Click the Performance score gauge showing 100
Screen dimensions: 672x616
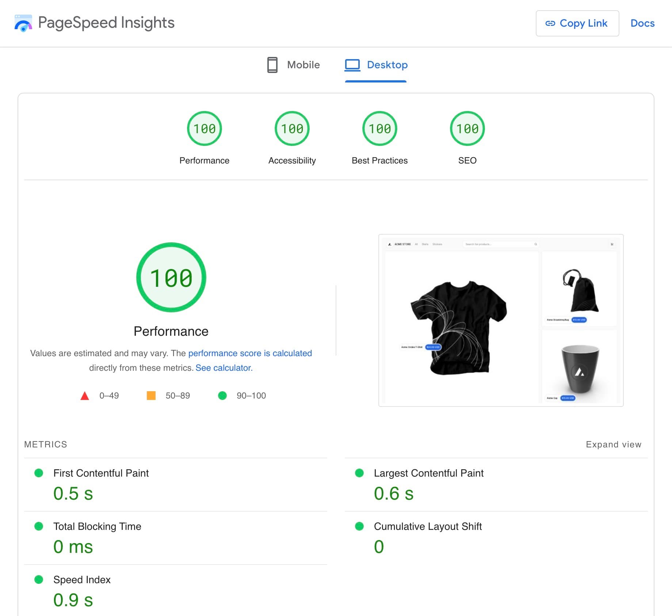[205, 128]
